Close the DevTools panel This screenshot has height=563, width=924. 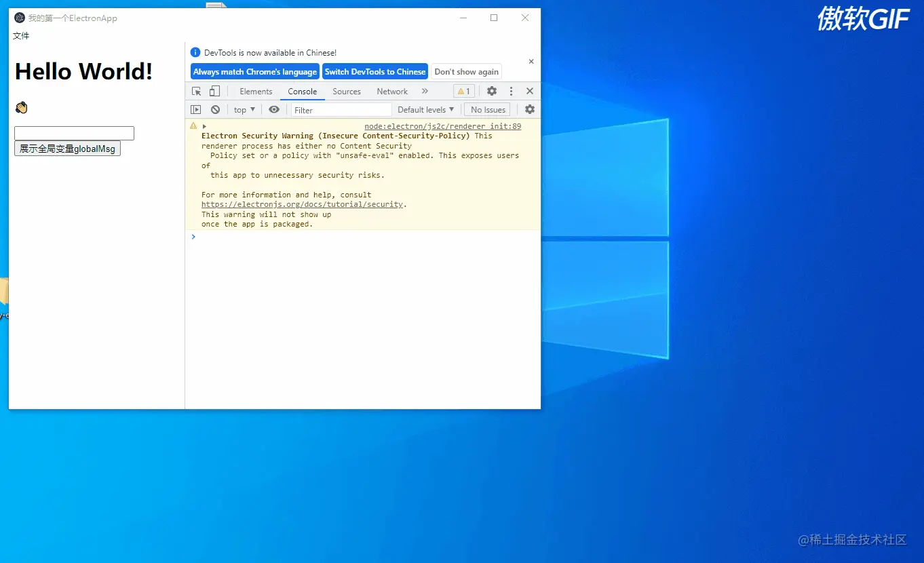tap(530, 92)
